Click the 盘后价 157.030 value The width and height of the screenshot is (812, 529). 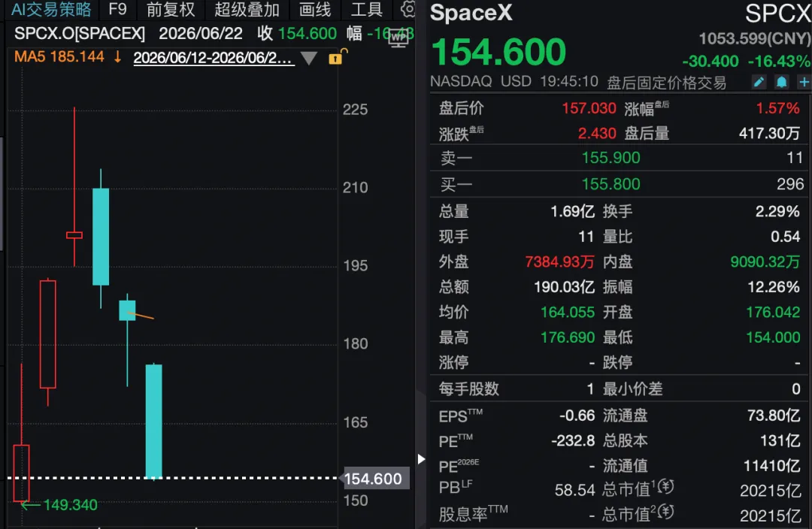(x=589, y=108)
